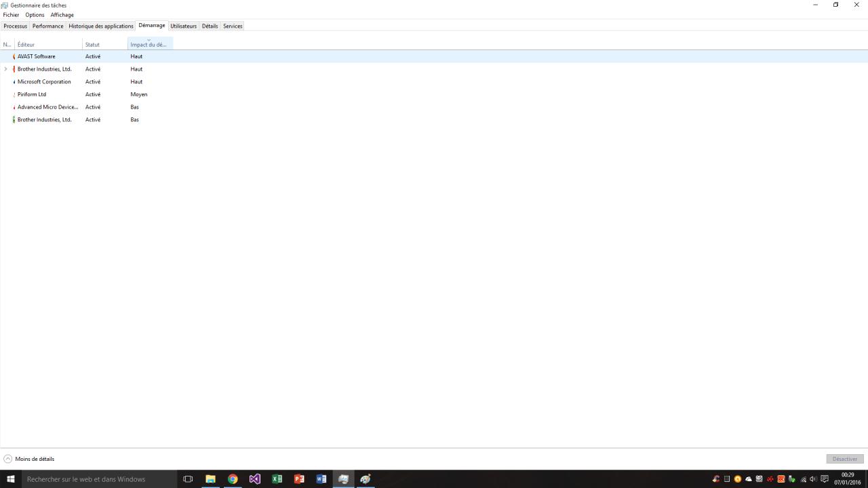868x488 pixels.
Task: Click the CCleaner system tray icon
Action: tap(716, 479)
